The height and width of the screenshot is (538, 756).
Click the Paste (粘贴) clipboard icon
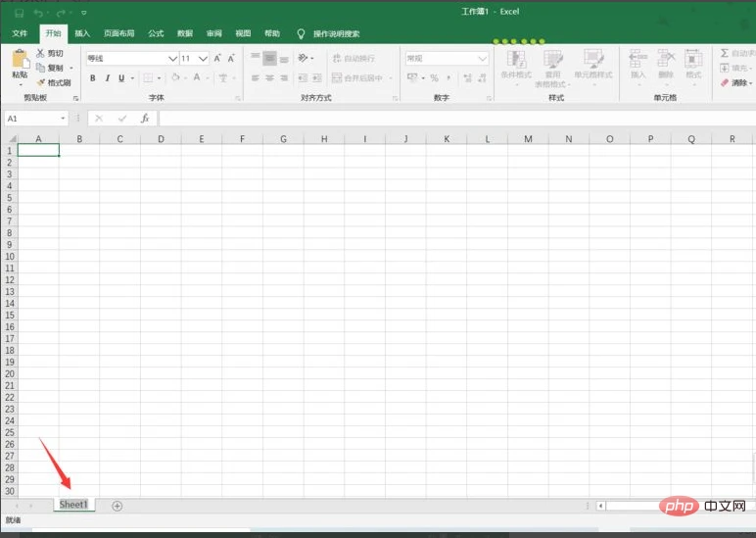(20, 60)
